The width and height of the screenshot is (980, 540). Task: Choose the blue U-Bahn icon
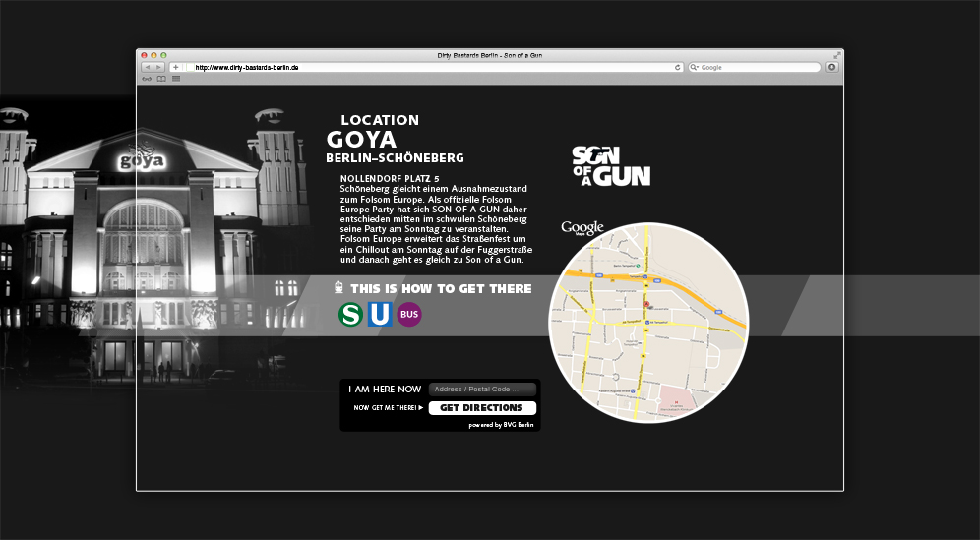pos(380,315)
